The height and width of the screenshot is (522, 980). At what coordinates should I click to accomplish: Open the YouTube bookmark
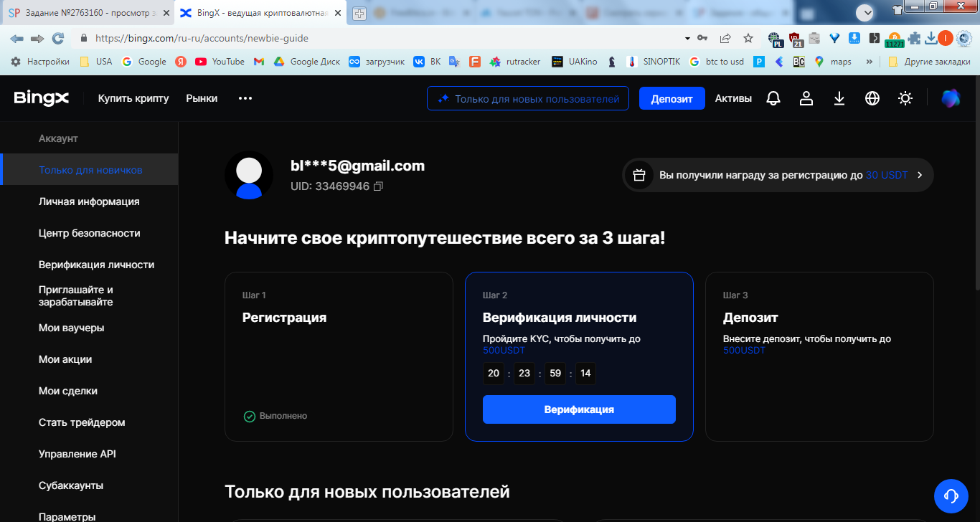220,62
